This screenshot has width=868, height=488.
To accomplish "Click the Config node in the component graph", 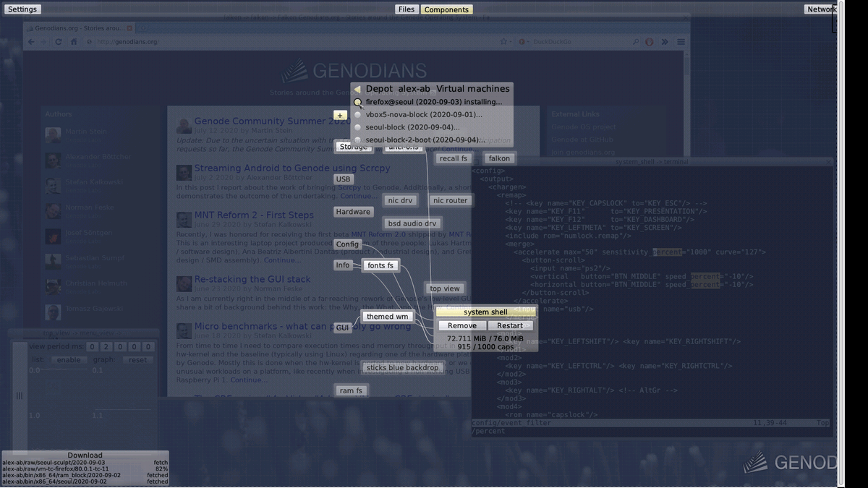I will pos(347,244).
